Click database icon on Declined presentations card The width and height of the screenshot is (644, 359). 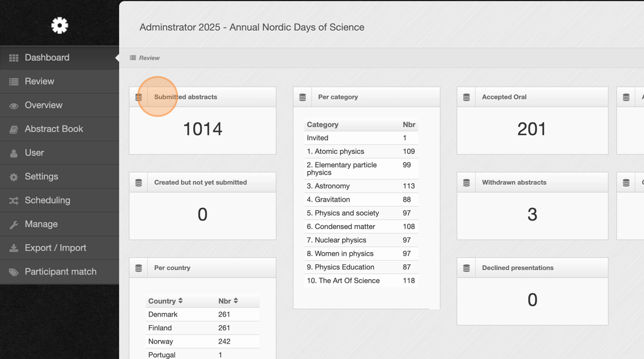click(466, 268)
